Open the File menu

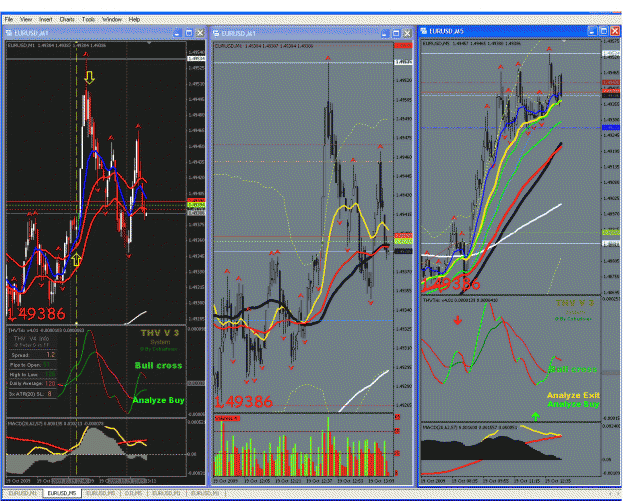9,19
